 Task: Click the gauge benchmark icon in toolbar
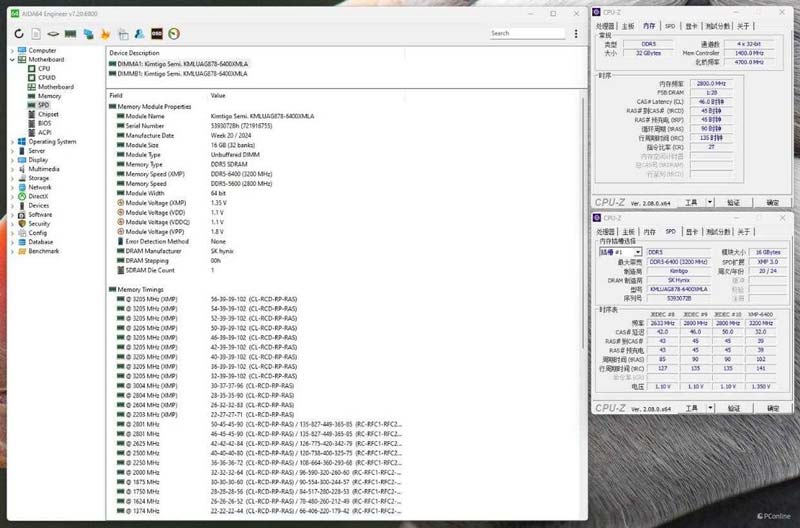click(174, 34)
